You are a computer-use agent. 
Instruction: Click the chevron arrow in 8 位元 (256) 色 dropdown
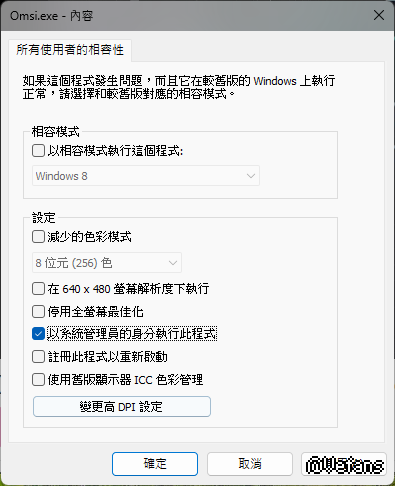173,263
